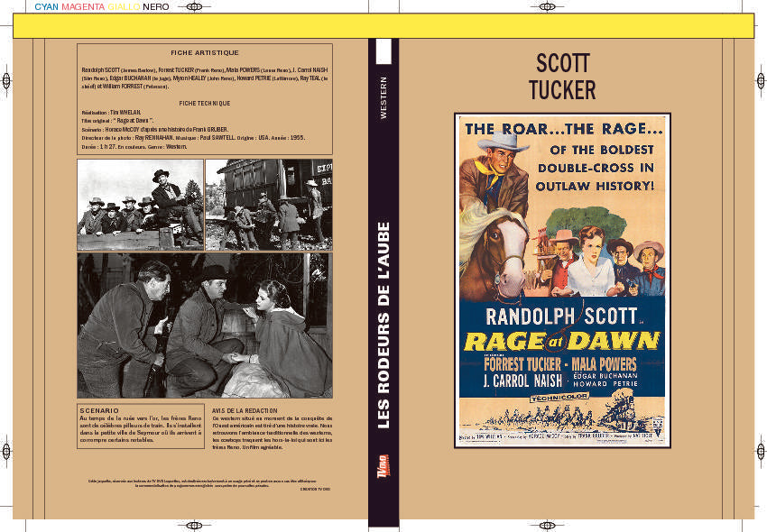
Task: Click the CYAN color label
Action: 46,7
